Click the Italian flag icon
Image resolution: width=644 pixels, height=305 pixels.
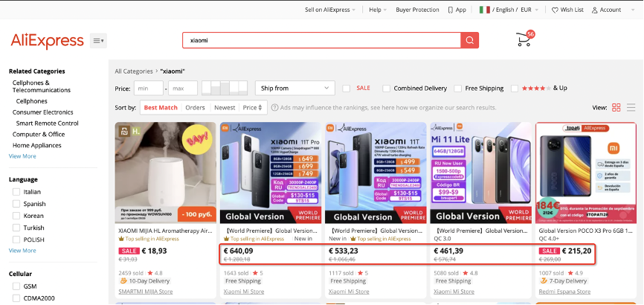(485, 10)
